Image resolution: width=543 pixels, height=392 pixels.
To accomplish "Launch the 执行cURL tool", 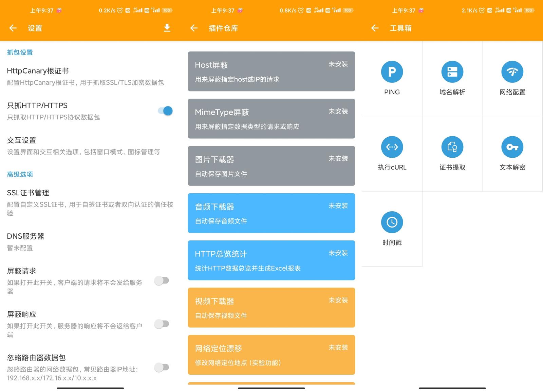I will point(392,147).
